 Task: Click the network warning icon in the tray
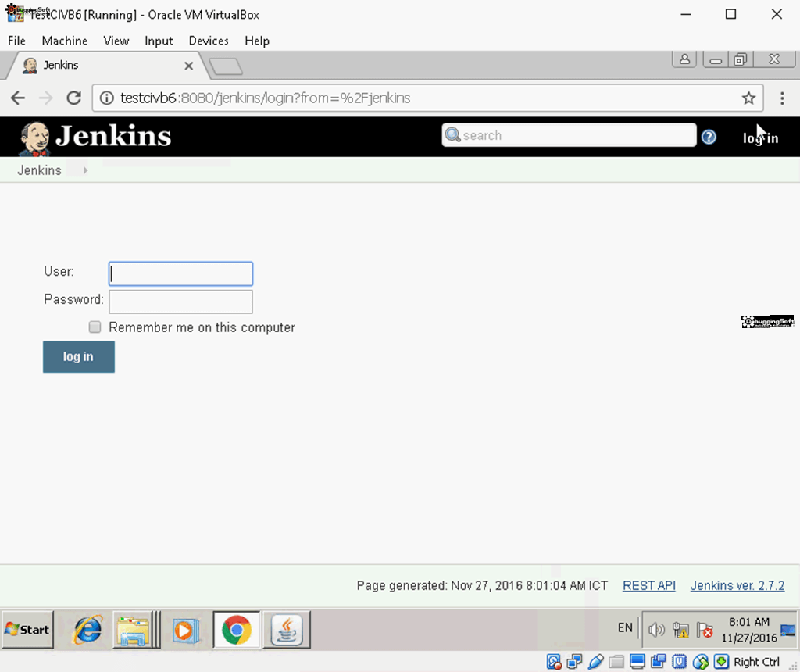pyautogui.click(x=680, y=630)
